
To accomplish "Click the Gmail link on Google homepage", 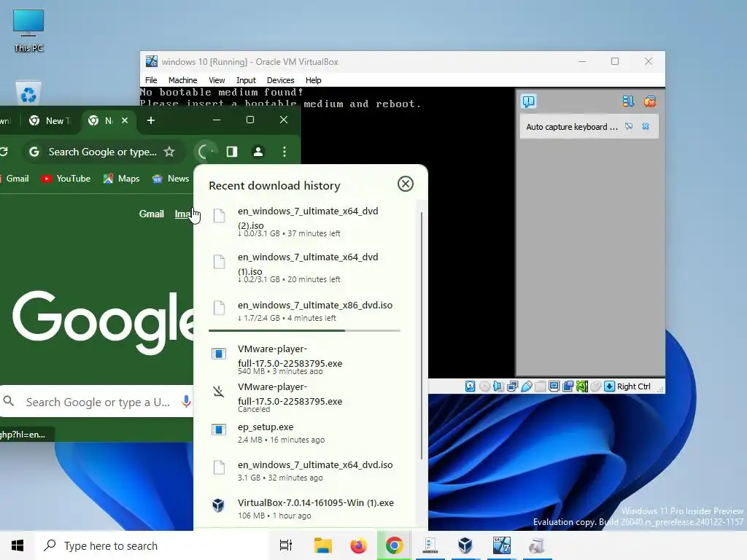I will coord(152,214).
